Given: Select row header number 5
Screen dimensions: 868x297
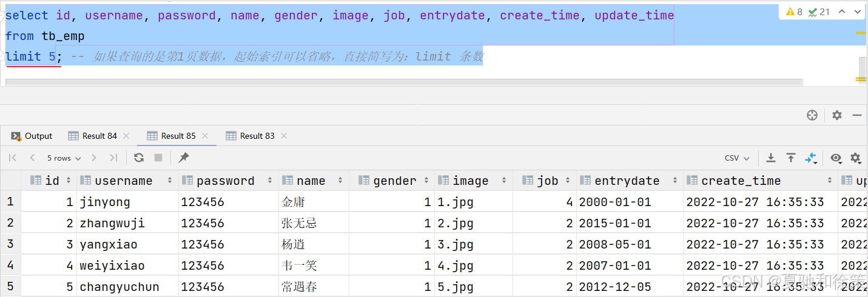Looking at the screenshot, I should coord(10,287).
